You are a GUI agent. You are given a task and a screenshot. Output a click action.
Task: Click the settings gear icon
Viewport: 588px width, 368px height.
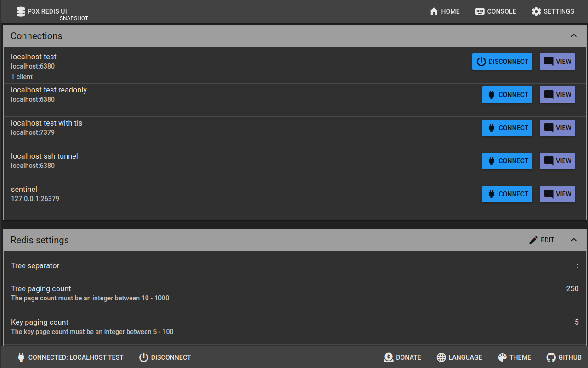tap(536, 11)
